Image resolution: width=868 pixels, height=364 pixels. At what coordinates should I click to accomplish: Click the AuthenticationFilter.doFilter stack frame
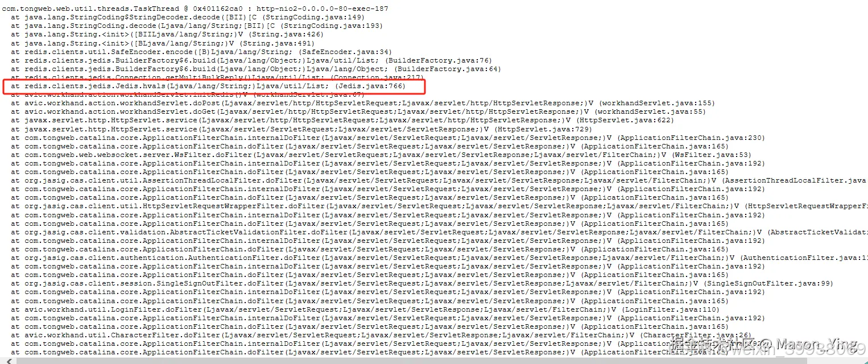439,258
